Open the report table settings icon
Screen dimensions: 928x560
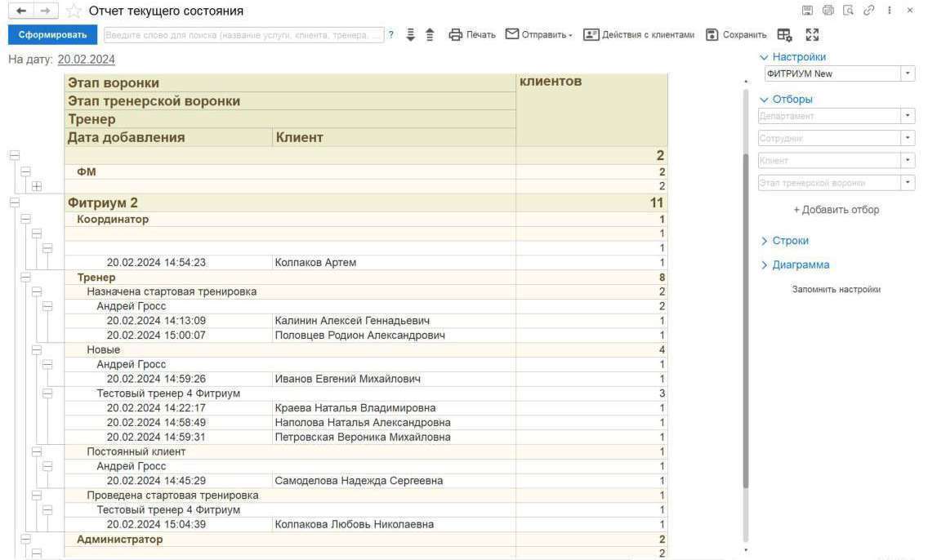tap(784, 35)
